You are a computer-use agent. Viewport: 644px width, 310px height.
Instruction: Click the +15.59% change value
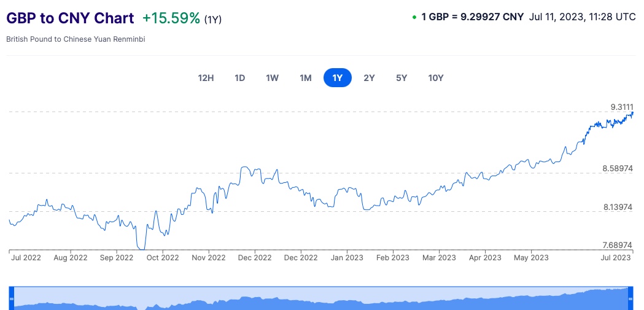pyautogui.click(x=171, y=18)
